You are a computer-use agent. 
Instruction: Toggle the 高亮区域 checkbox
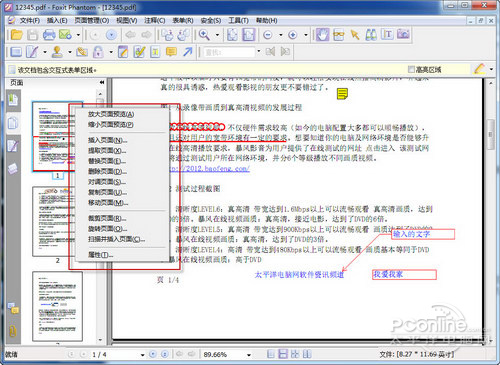(411, 69)
